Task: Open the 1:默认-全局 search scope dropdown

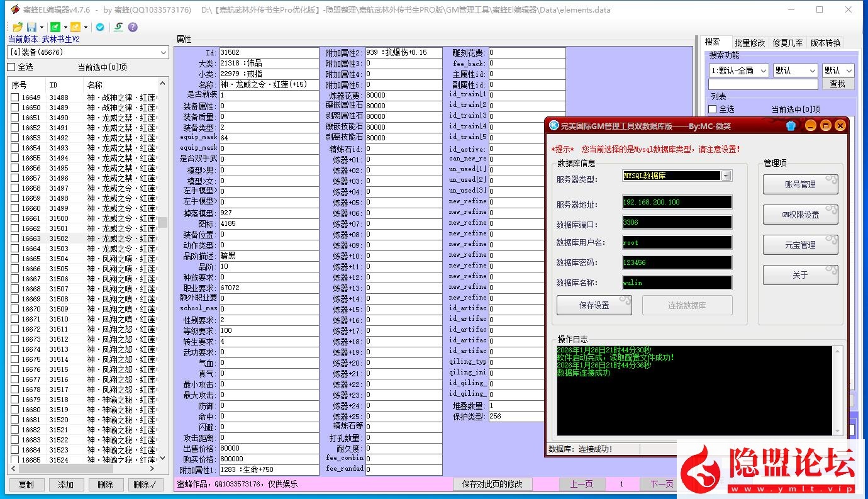Action: [738, 70]
